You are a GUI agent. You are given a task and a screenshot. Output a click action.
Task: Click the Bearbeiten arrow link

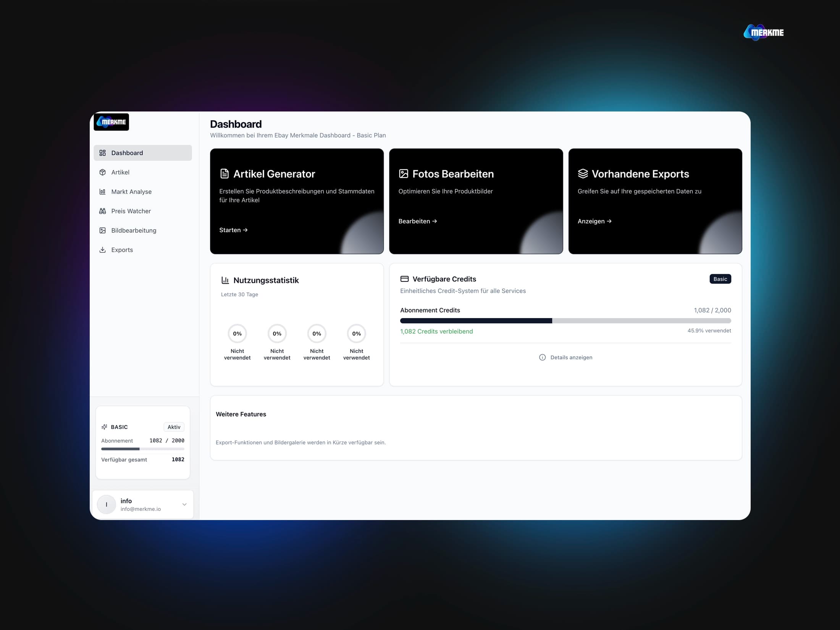(418, 221)
